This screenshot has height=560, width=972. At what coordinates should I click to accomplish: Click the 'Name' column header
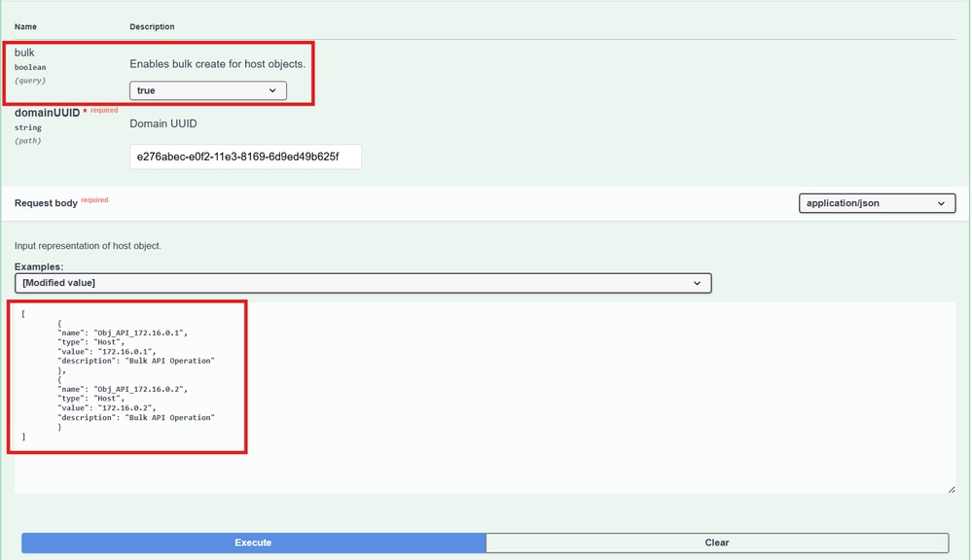[25, 26]
